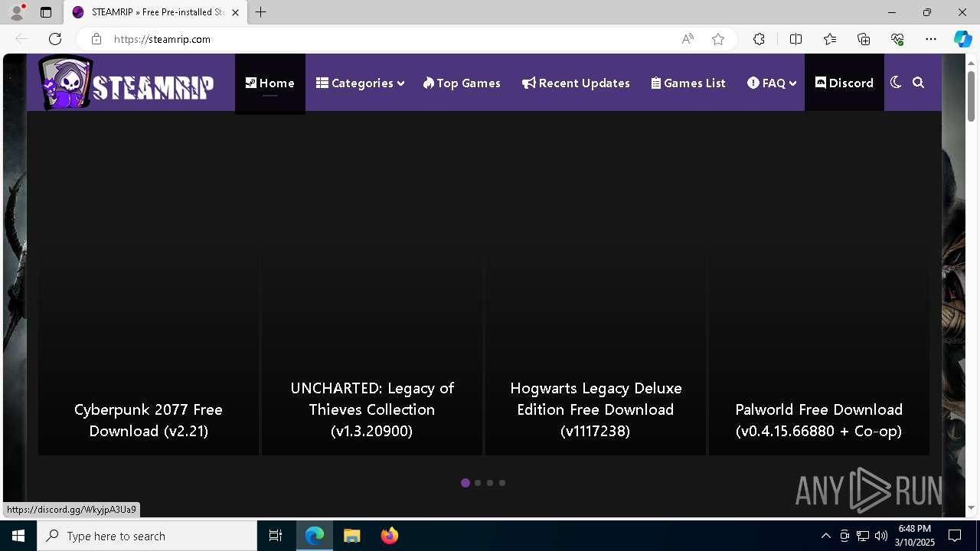This screenshot has width=980, height=551.
Task: Select the third slider pagination dot
Action: coord(490,483)
